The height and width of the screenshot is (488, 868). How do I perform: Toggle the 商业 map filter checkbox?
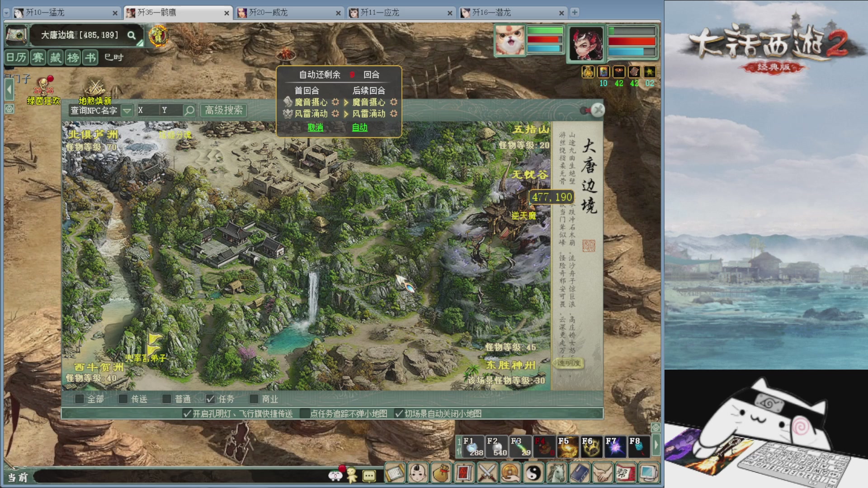click(254, 399)
